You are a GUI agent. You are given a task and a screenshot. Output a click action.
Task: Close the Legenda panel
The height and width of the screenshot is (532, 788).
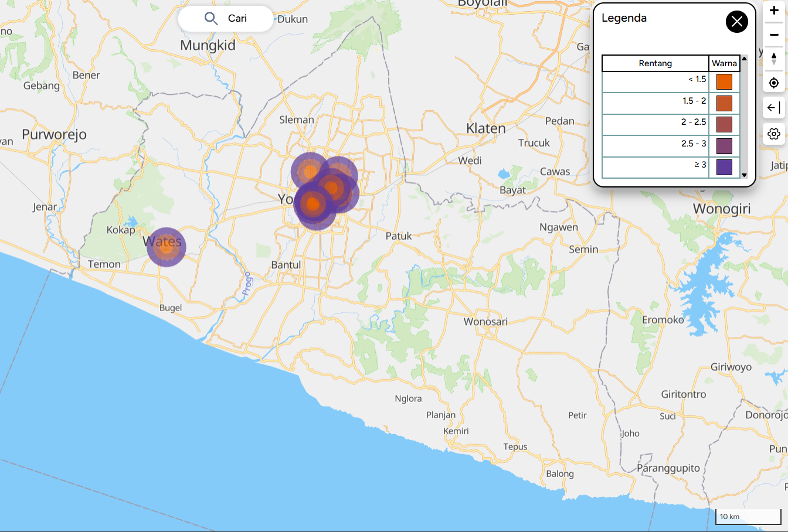point(736,22)
